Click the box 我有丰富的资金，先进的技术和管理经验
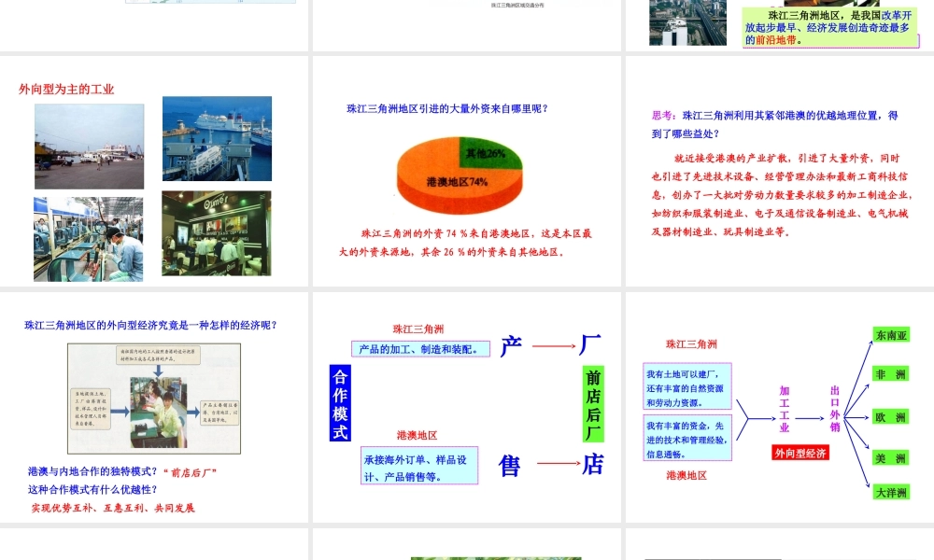The width and height of the screenshot is (934, 560). tap(687, 438)
